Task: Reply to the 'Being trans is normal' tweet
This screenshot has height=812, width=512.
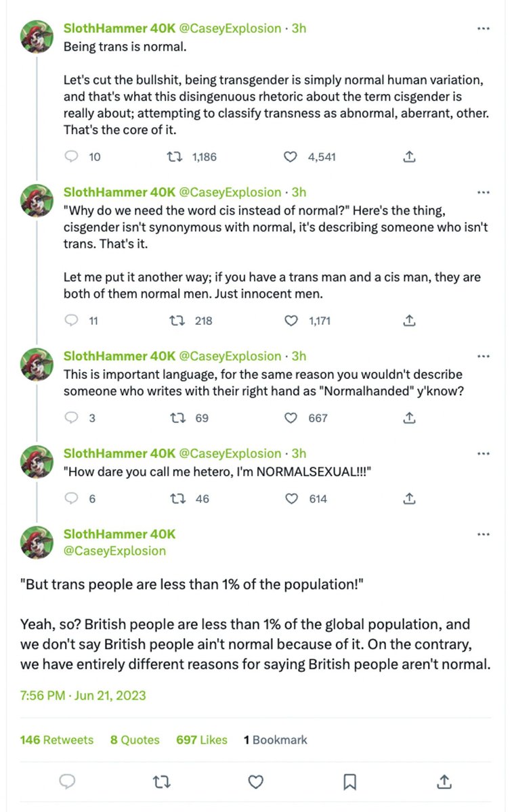Action: (x=71, y=157)
